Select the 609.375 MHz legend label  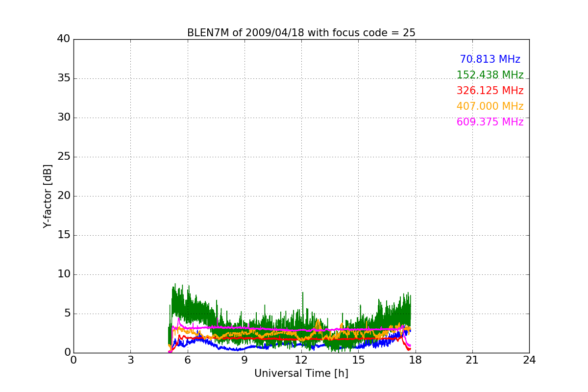pyautogui.click(x=490, y=122)
